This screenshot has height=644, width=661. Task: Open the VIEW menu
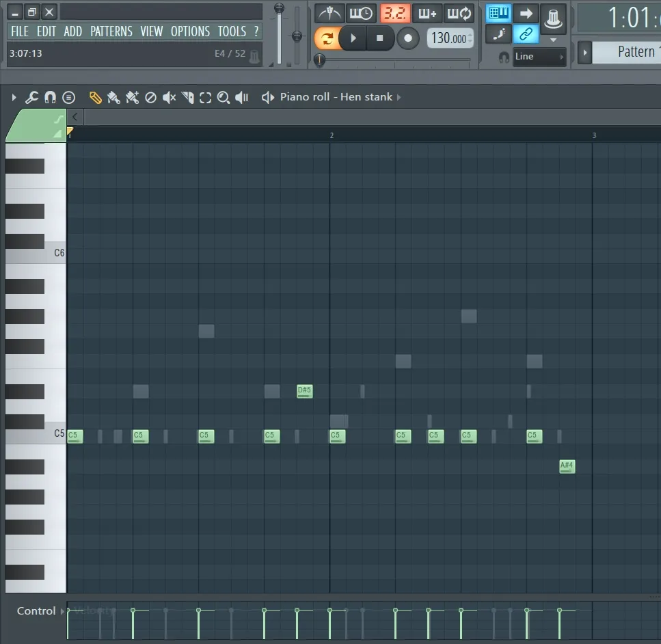(x=151, y=31)
